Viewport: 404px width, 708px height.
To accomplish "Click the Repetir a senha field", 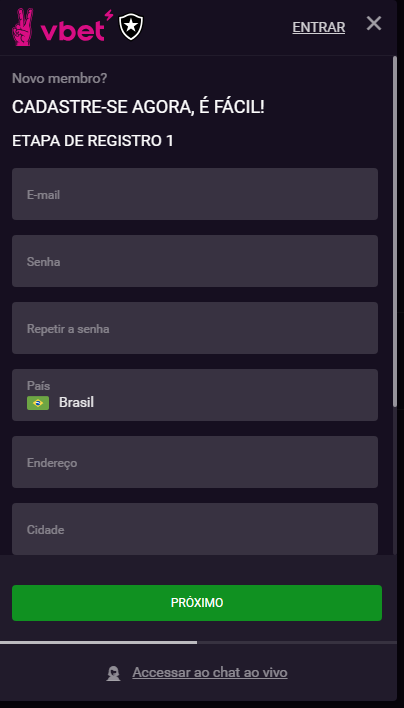I will [195, 328].
